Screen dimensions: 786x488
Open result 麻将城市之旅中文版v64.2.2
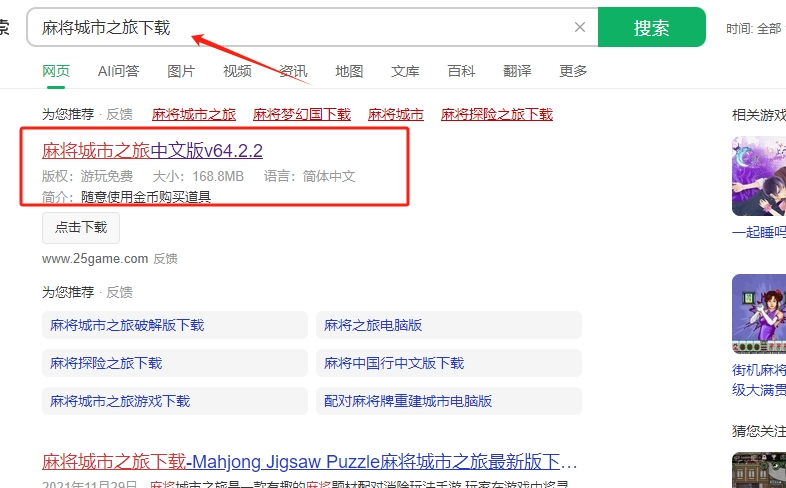click(152, 150)
